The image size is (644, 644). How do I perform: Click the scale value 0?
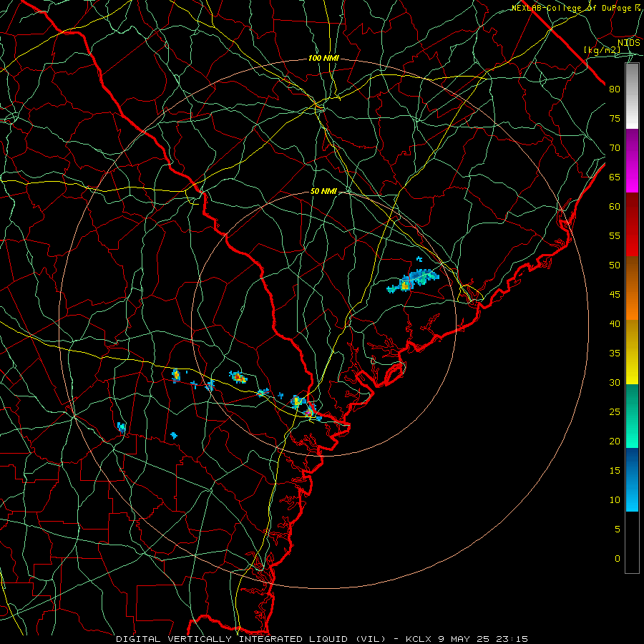[x=618, y=559]
